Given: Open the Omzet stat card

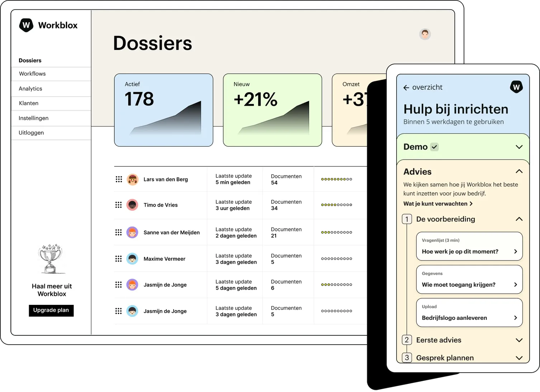Looking at the screenshot, I should [350, 110].
